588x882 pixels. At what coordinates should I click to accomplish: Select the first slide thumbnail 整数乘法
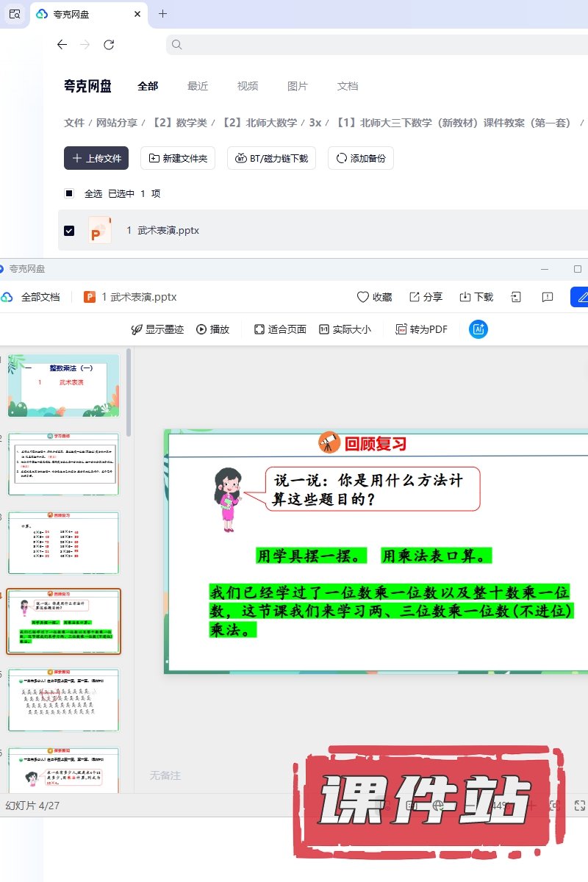click(x=63, y=385)
